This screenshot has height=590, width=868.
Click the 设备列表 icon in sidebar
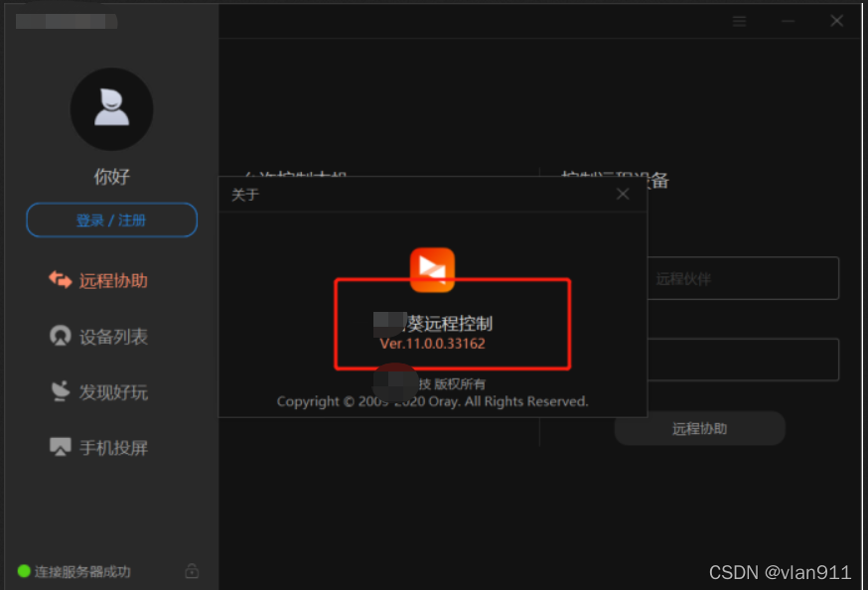tap(61, 336)
